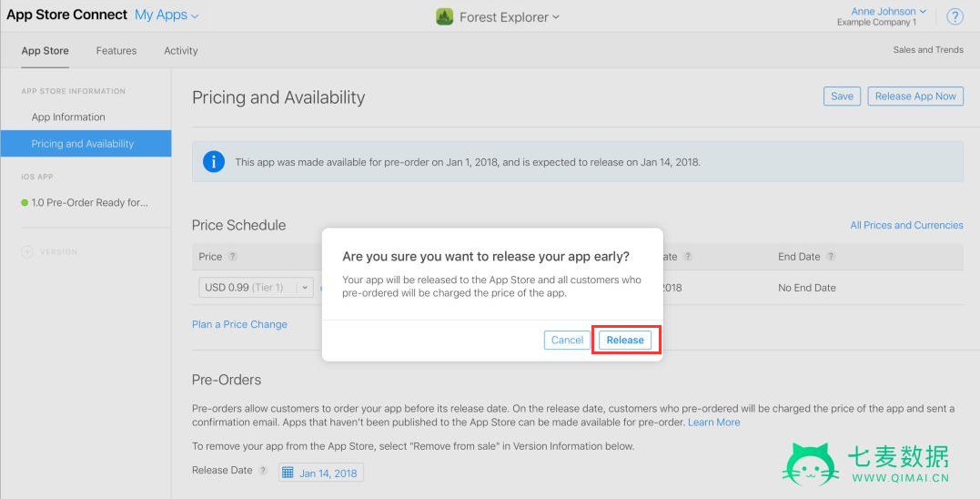980x499 pixels.
Task: Select Pricing and Availability in the sidebar
Action: coord(86,143)
